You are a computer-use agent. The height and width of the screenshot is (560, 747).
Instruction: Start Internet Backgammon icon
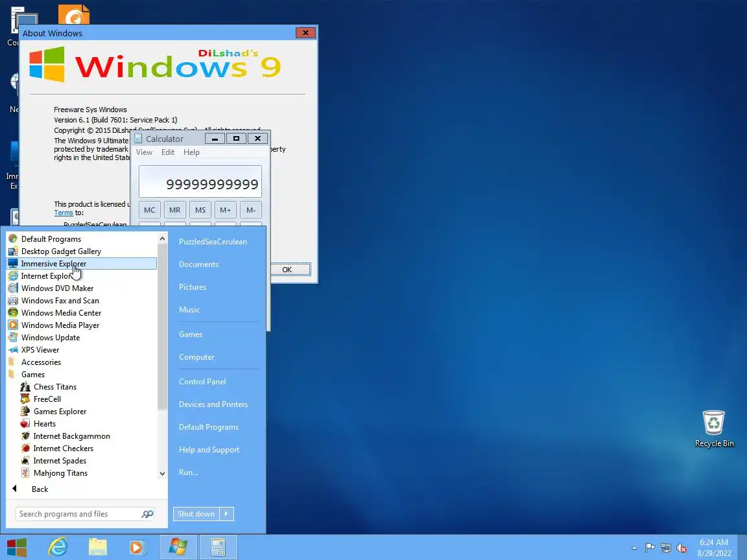25,436
